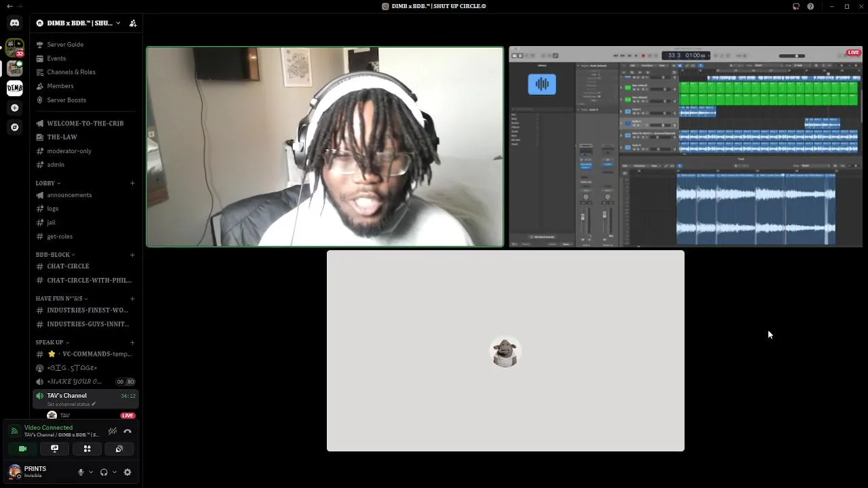868x488 pixels.
Task: Add a server plus icon
Action: [14, 108]
